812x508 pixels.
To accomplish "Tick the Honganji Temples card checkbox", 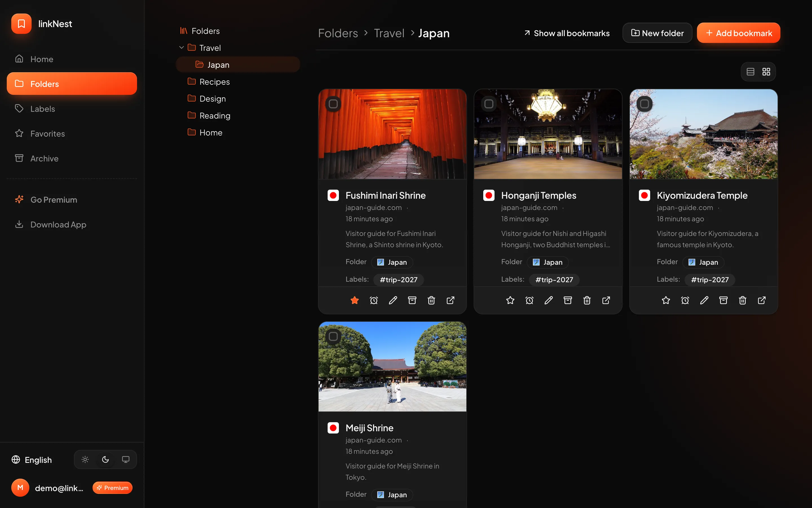I will click(489, 104).
